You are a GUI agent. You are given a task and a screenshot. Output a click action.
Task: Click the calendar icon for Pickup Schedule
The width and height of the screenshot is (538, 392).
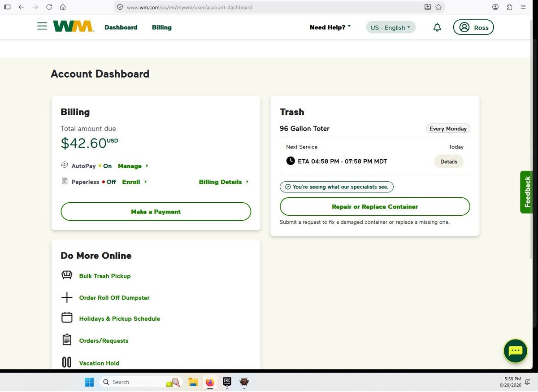pyautogui.click(x=67, y=318)
